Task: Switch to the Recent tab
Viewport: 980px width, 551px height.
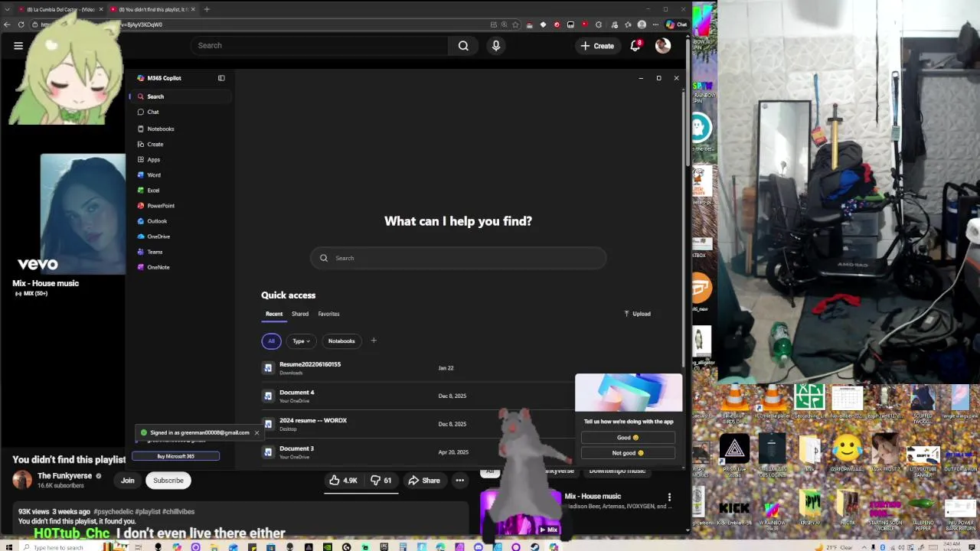Action: point(274,314)
